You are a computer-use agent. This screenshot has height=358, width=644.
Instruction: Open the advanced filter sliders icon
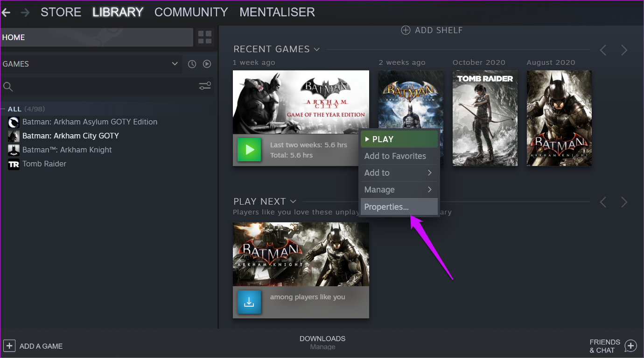[x=205, y=86]
